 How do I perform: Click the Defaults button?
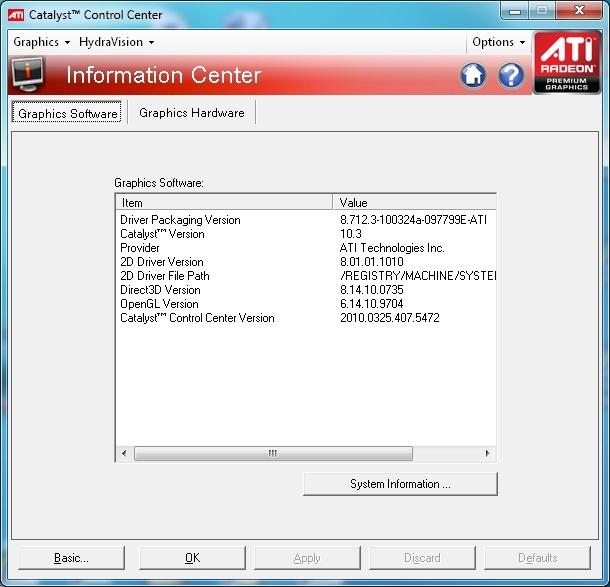538,558
